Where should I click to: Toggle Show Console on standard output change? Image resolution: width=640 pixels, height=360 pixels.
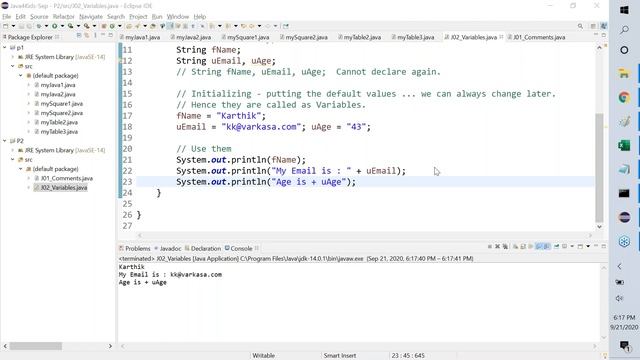[x=538, y=247]
